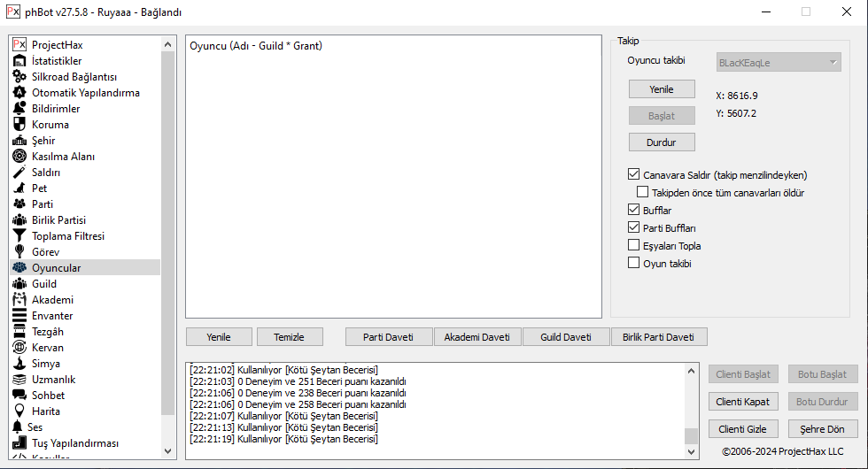Click the Durdur button under Takip
The width and height of the screenshot is (868, 469).
[662, 142]
